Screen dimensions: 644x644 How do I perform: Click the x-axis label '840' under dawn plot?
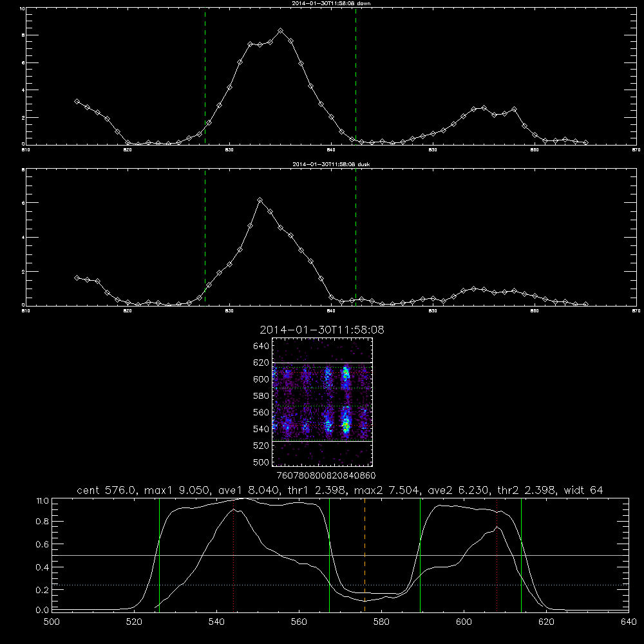click(x=332, y=150)
